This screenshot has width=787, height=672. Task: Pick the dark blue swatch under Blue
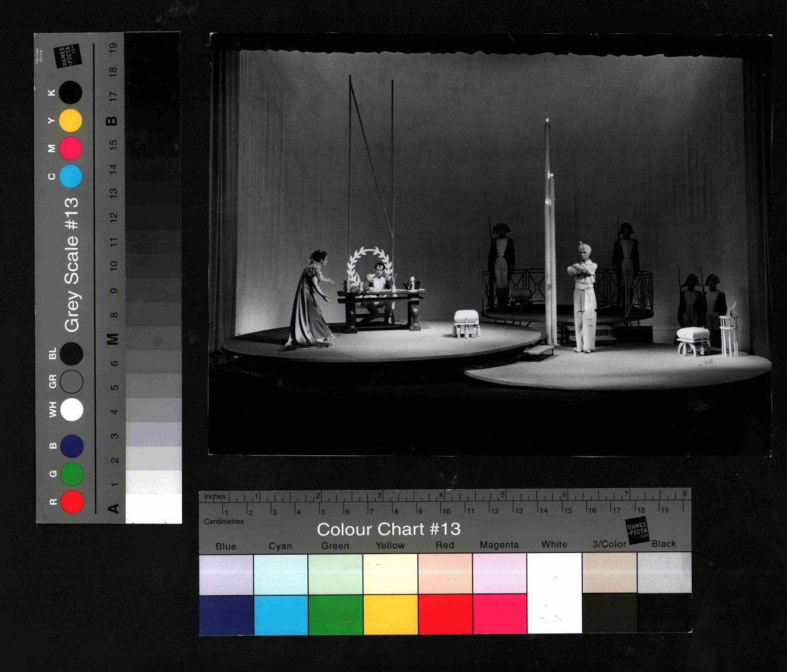point(226,614)
